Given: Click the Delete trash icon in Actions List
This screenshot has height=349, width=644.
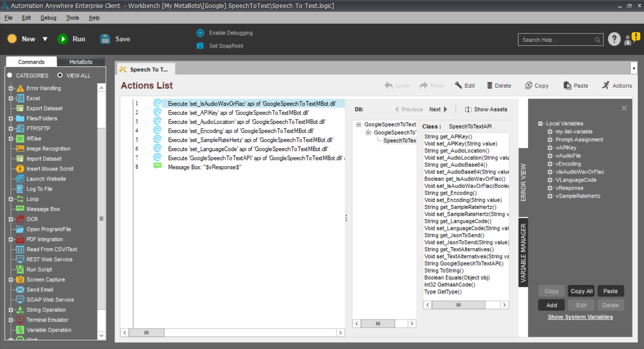Looking at the screenshot, I should point(490,86).
